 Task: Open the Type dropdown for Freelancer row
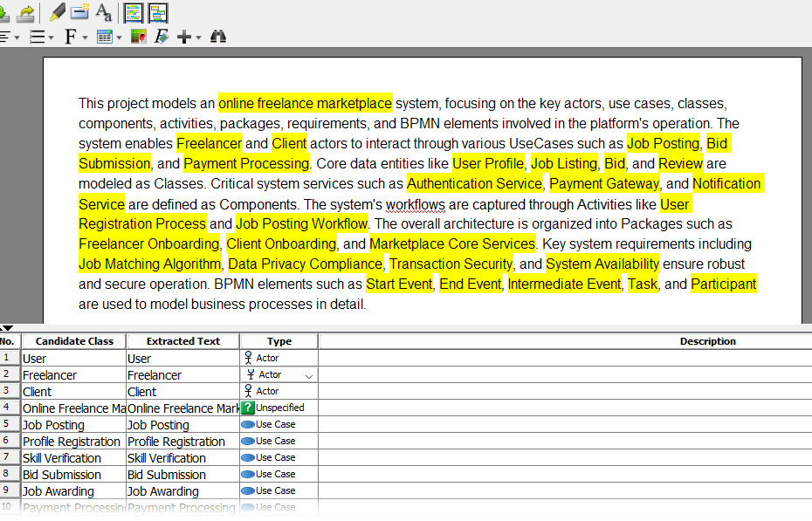[x=309, y=375]
